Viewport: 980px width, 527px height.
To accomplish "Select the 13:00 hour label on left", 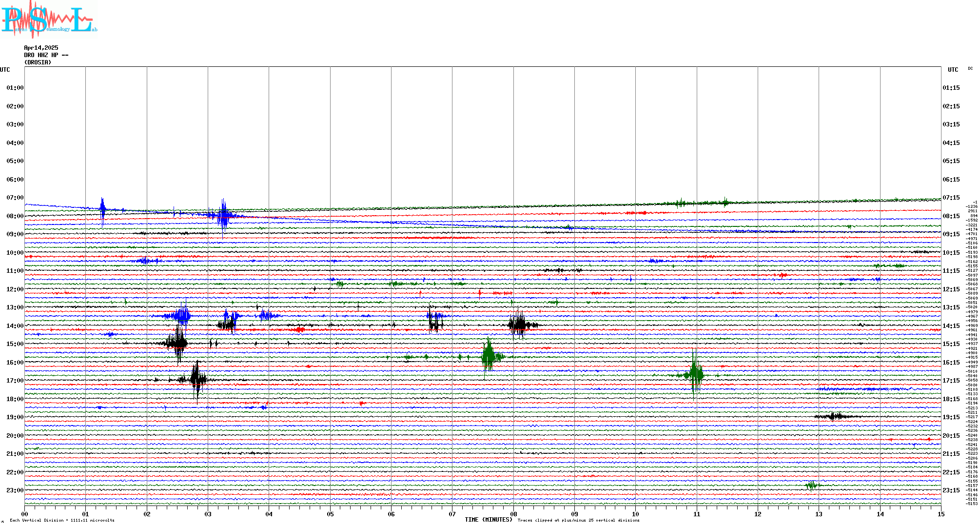I will click(15, 307).
